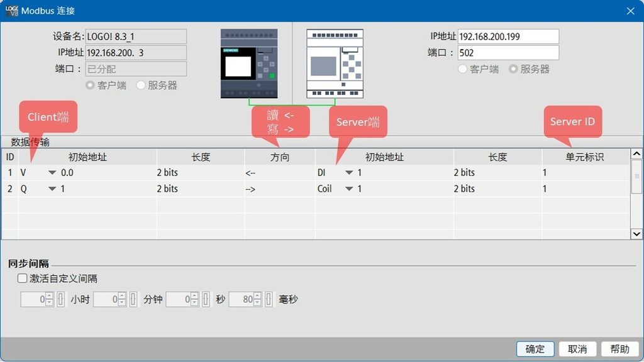Click the hours value field
This screenshot has width=644, height=362.
tap(33, 299)
